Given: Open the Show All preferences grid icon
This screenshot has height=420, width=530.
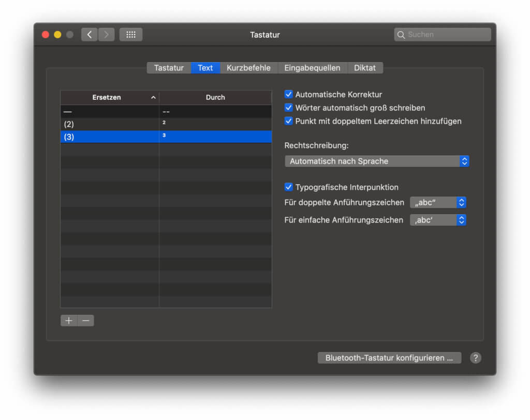Looking at the screenshot, I should click(130, 34).
